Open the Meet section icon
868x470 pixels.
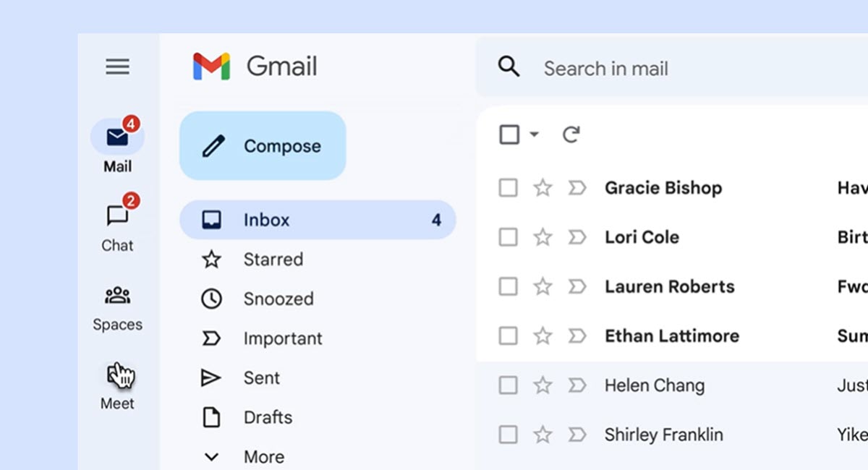[x=117, y=374]
